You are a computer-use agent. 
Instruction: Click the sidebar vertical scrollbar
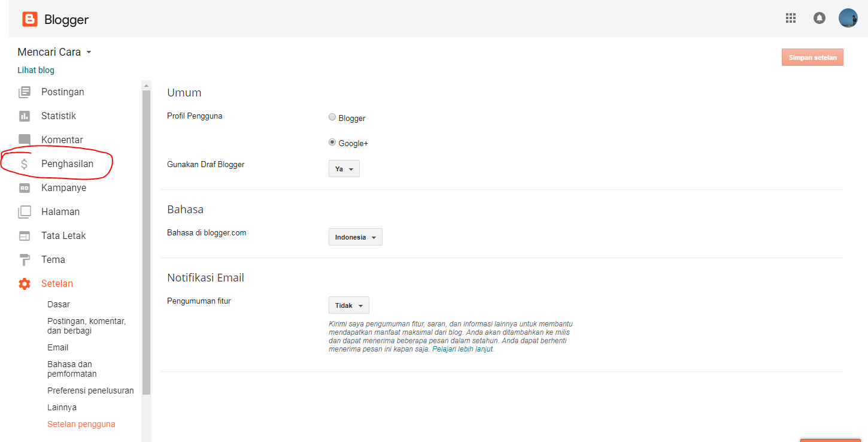(x=146, y=240)
